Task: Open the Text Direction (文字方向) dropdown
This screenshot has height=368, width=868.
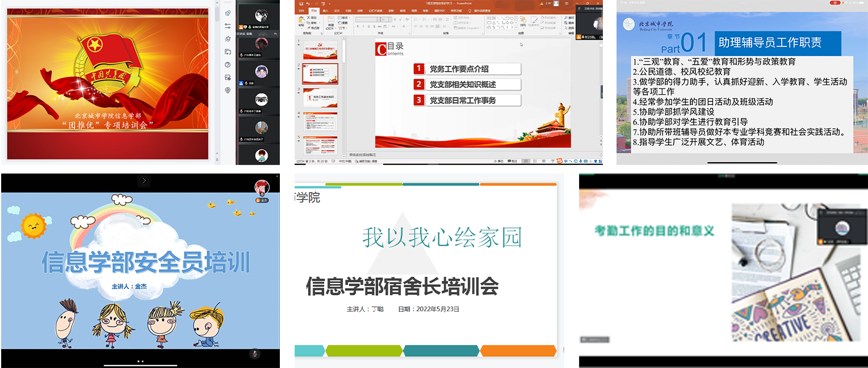Action: pyautogui.click(x=462, y=18)
